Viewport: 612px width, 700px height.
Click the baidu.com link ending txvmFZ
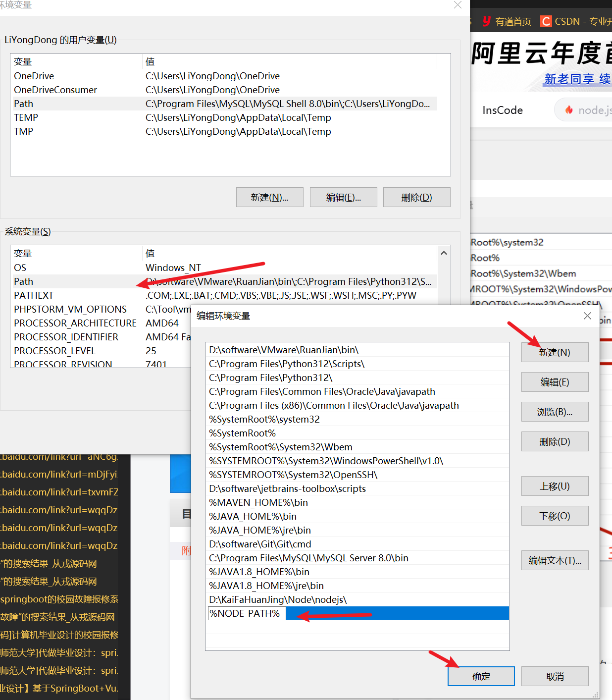click(x=59, y=492)
